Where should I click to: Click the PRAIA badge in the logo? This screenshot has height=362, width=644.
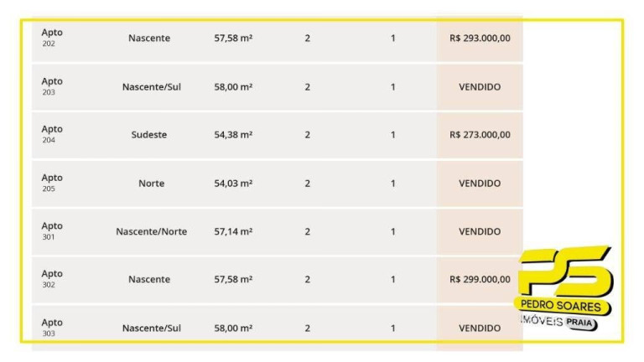[579, 323]
